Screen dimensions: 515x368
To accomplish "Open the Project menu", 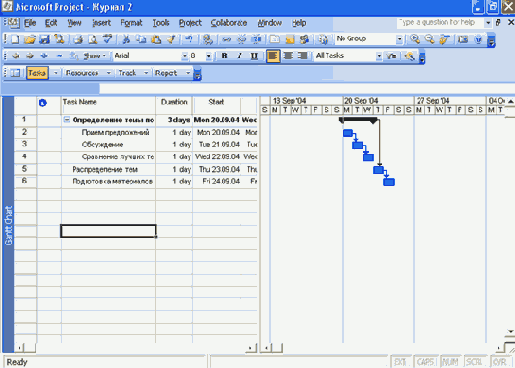I will click(x=190, y=23).
